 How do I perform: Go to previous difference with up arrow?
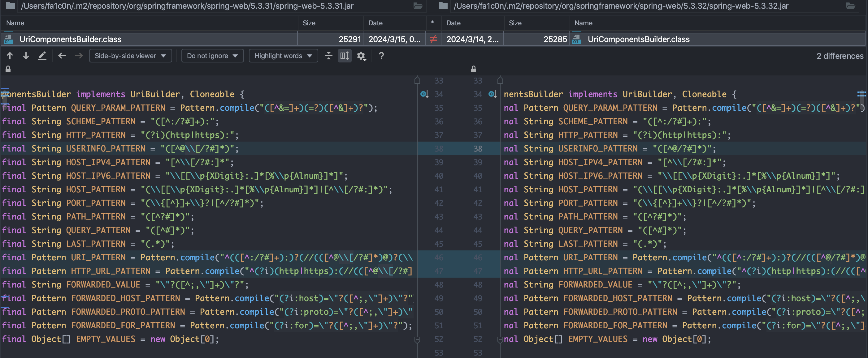click(10, 56)
